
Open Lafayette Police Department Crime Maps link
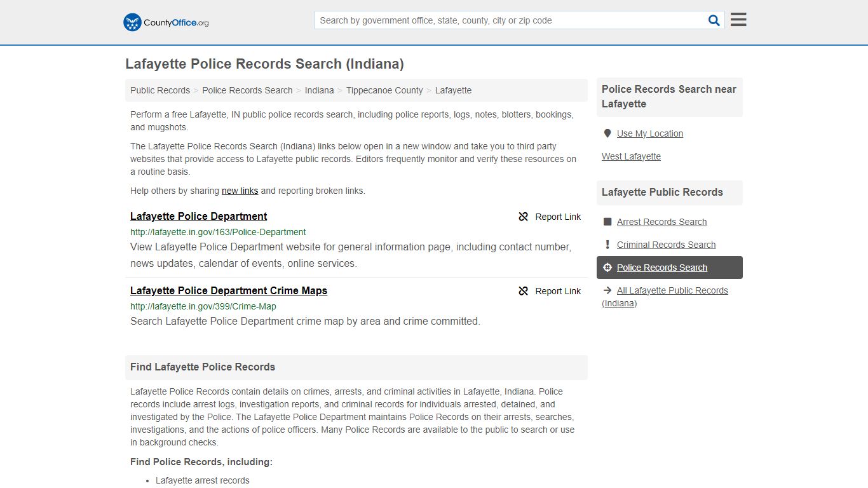tap(229, 290)
